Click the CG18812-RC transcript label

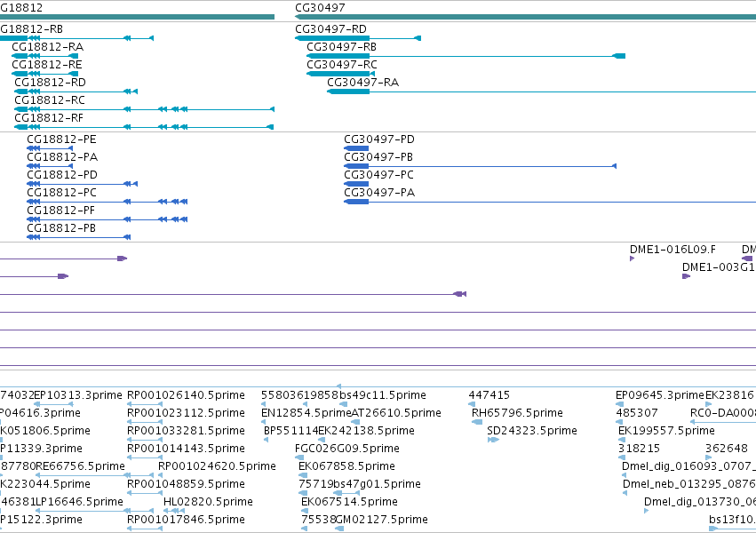point(50,100)
